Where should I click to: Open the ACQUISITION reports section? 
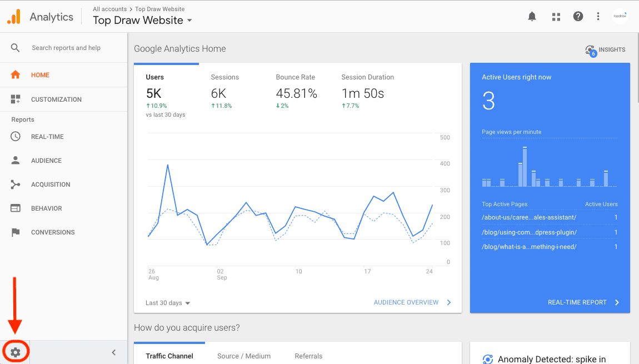click(63, 185)
